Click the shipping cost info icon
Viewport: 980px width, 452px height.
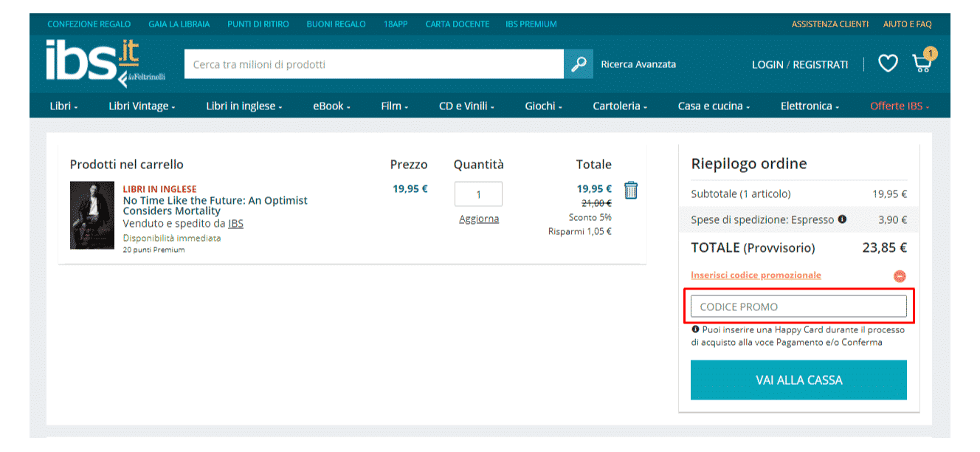coord(843,219)
